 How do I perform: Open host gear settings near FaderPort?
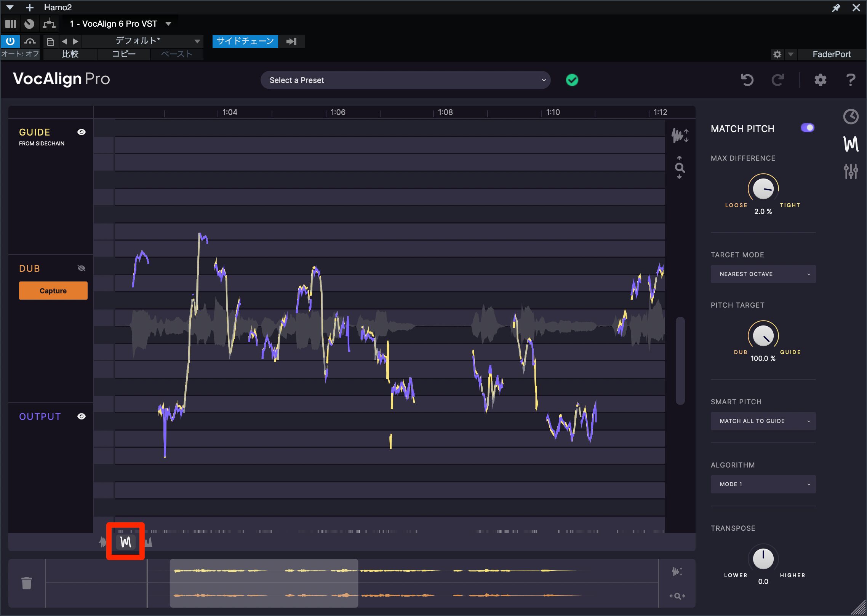pos(777,54)
